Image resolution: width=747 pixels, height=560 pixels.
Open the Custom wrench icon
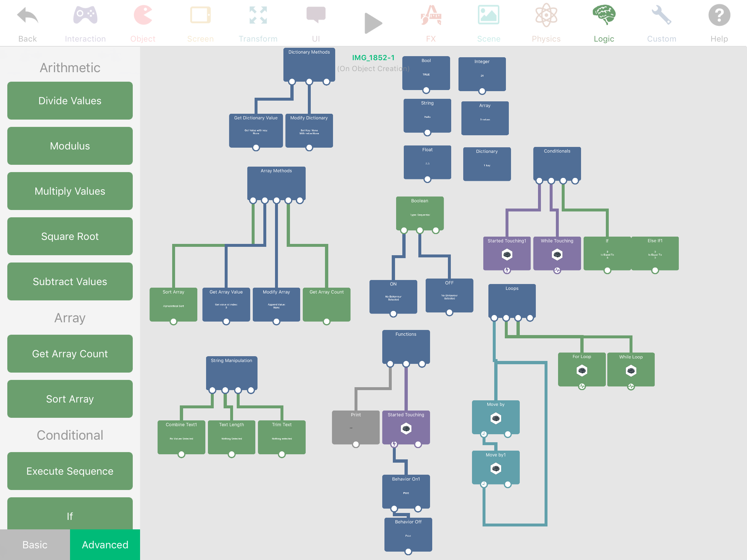[661, 16]
